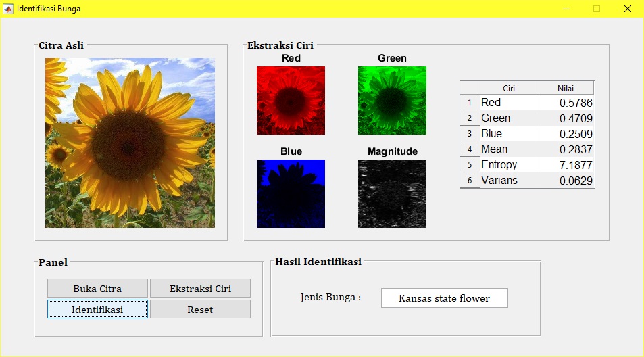Select the Jenis Bunga result field
644x357 pixels.
pos(444,297)
